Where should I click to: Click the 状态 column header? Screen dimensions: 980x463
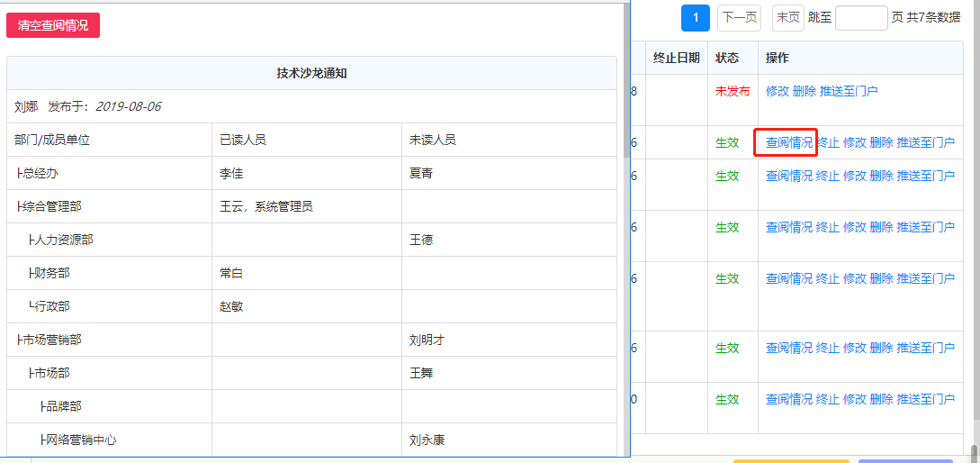point(727,58)
